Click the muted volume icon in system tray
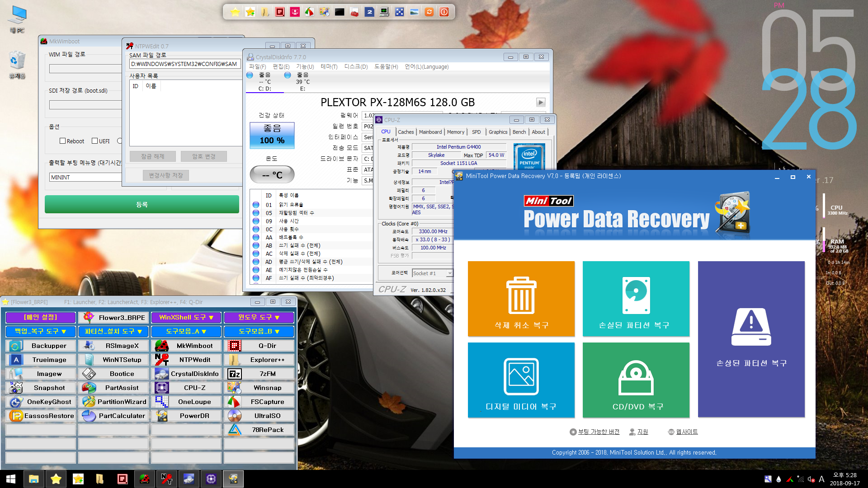 pyautogui.click(x=811, y=479)
